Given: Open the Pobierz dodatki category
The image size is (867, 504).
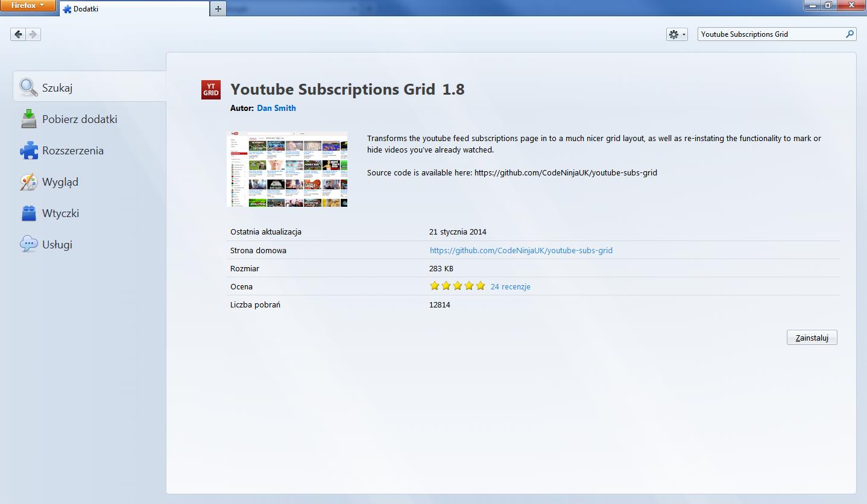Looking at the screenshot, I should pyautogui.click(x=89, y=119).
